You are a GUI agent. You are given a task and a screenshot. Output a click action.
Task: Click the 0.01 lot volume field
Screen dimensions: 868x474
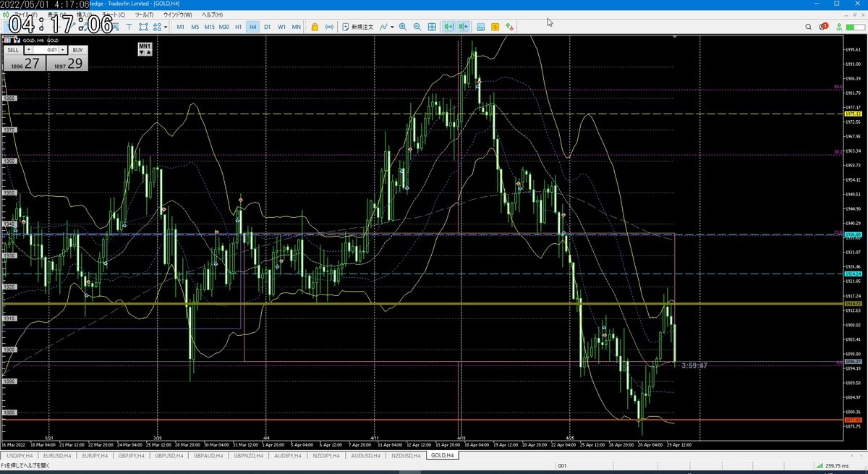coord(46,50)
